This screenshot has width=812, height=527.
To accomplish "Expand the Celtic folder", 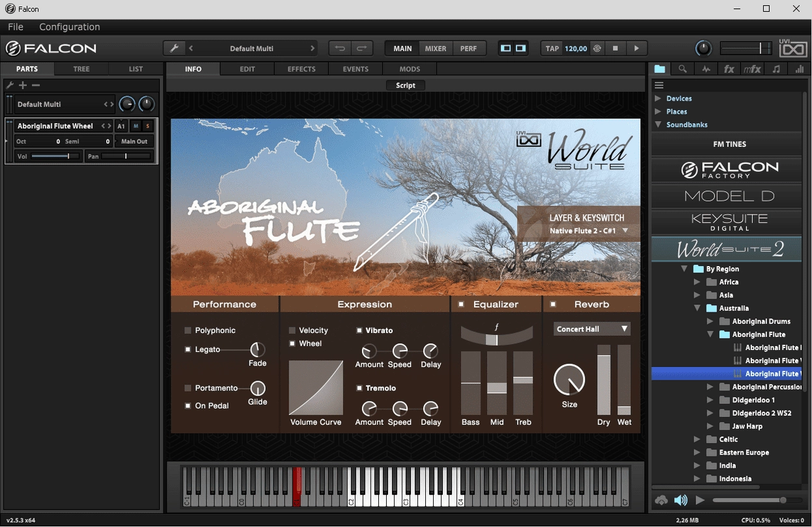I will pos(697,439).
